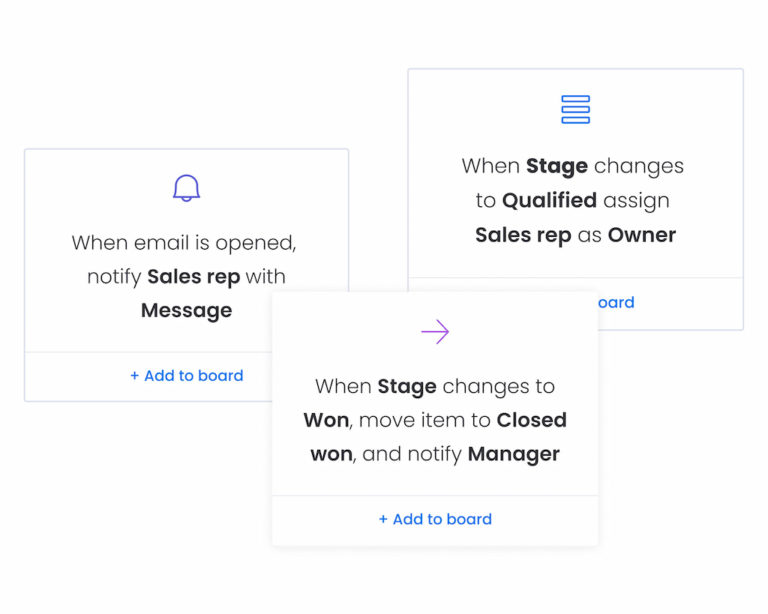Open the Stage changes to Won card
Screen dimensions: 768x614
tap(435, 419)
